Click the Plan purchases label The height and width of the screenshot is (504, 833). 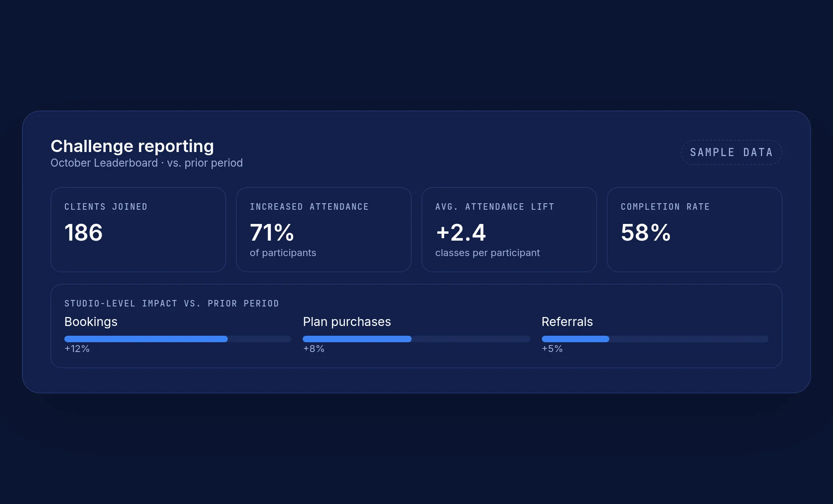coord(347,322)
